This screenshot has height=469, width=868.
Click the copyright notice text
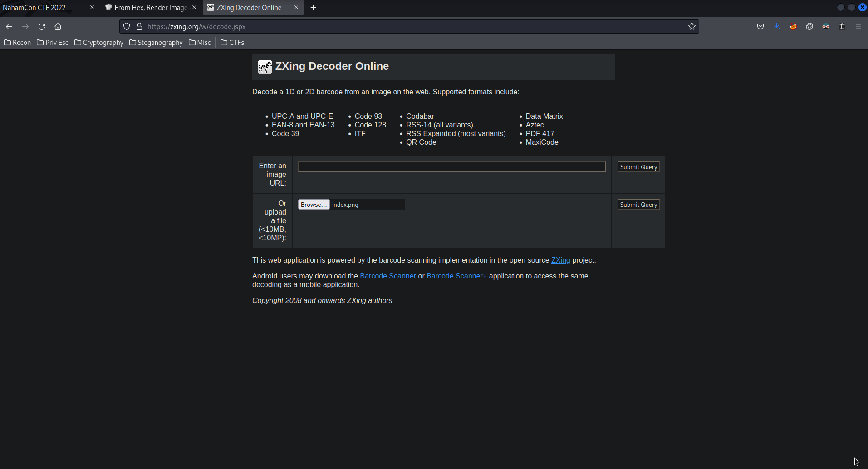(322, 301)
